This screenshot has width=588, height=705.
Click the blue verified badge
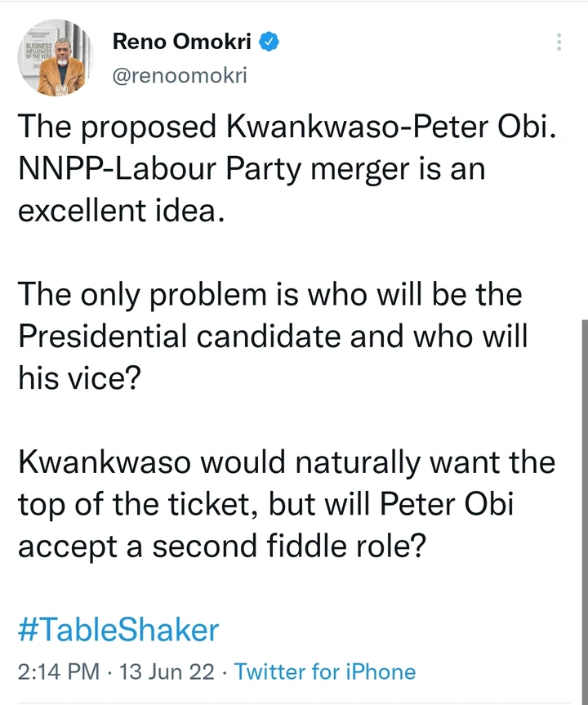pyautogui.click(x=270, y=40)
